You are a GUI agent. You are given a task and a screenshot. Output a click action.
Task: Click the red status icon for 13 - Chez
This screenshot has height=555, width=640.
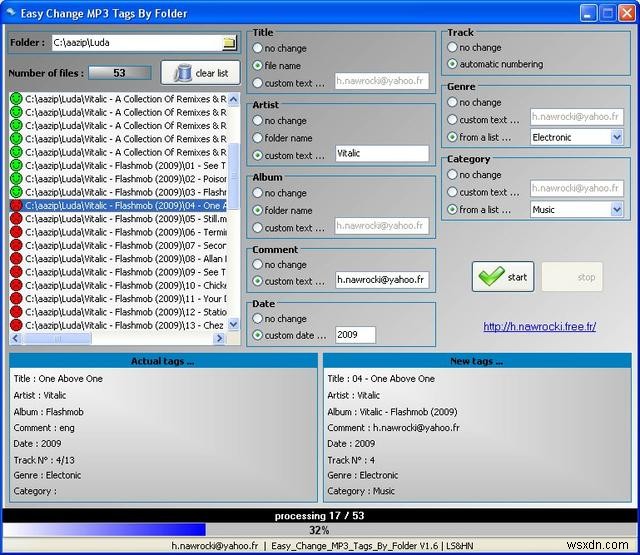tap(16, 325)
